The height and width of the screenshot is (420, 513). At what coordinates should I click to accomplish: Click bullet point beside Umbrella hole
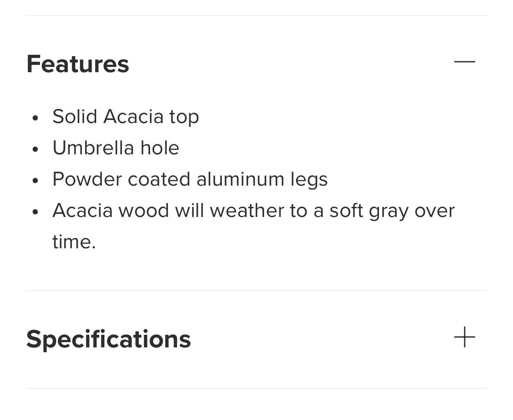[36, 149]
